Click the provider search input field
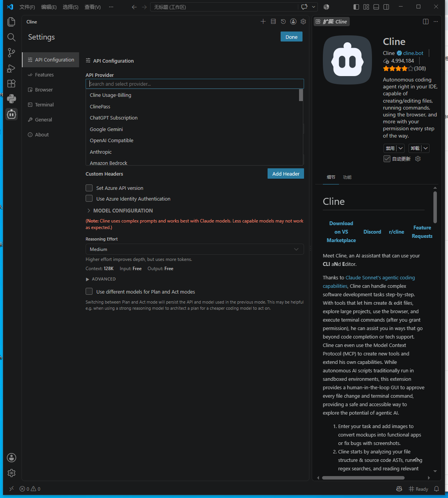This screenshot has height=498, width=448. click(x=195, y=84)
